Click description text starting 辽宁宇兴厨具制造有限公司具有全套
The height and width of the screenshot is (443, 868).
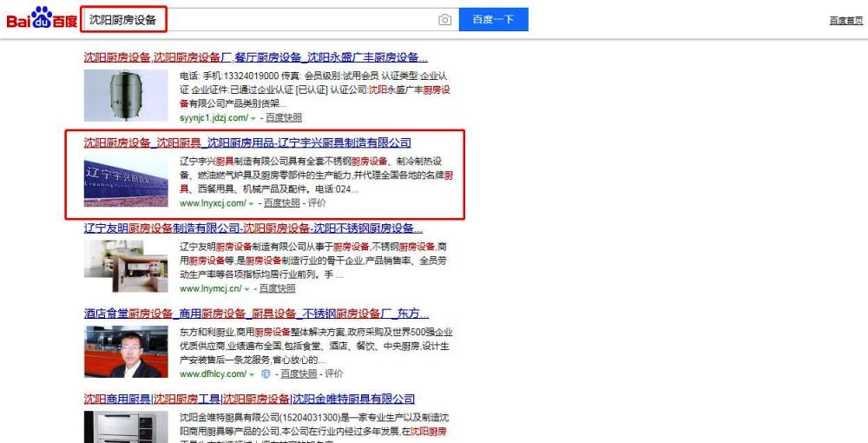click(x=317, y=175)
